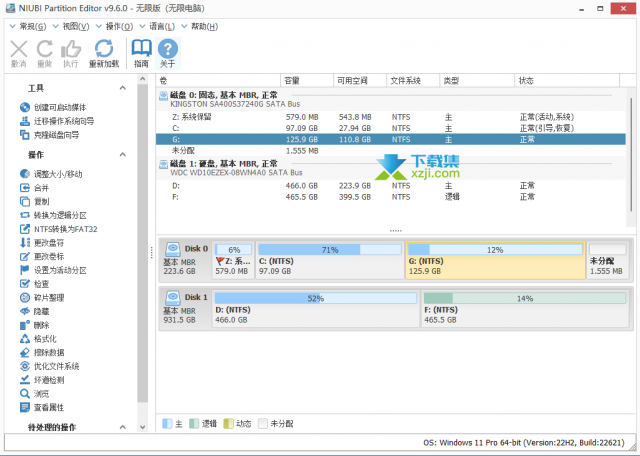Click NTFS转换为FAT32 operation

click(58, 229)
